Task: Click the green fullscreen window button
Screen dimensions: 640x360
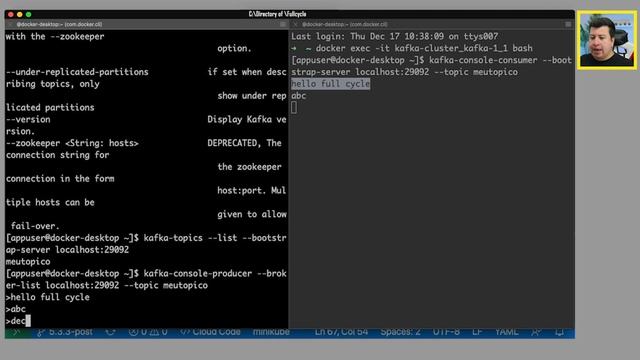Action: 29,14
